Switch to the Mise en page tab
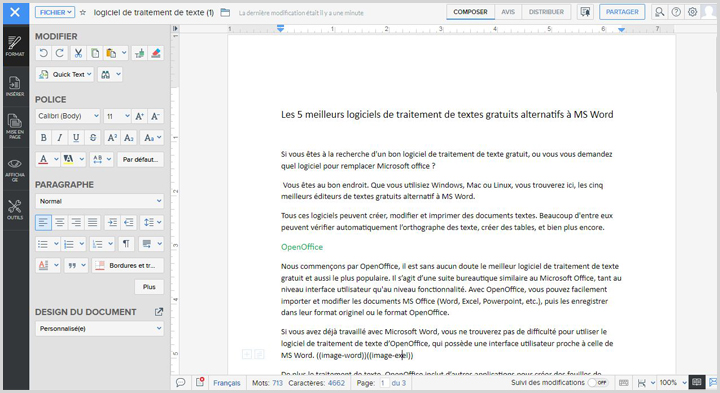 [x=15, y=126]
